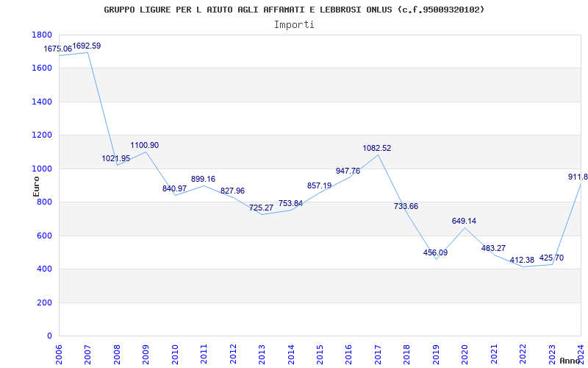Image resolution: width=588 pixels, height=368 pixels.
Task: Select the 1000 y-axis tick label
Action: tap(42, 169)
